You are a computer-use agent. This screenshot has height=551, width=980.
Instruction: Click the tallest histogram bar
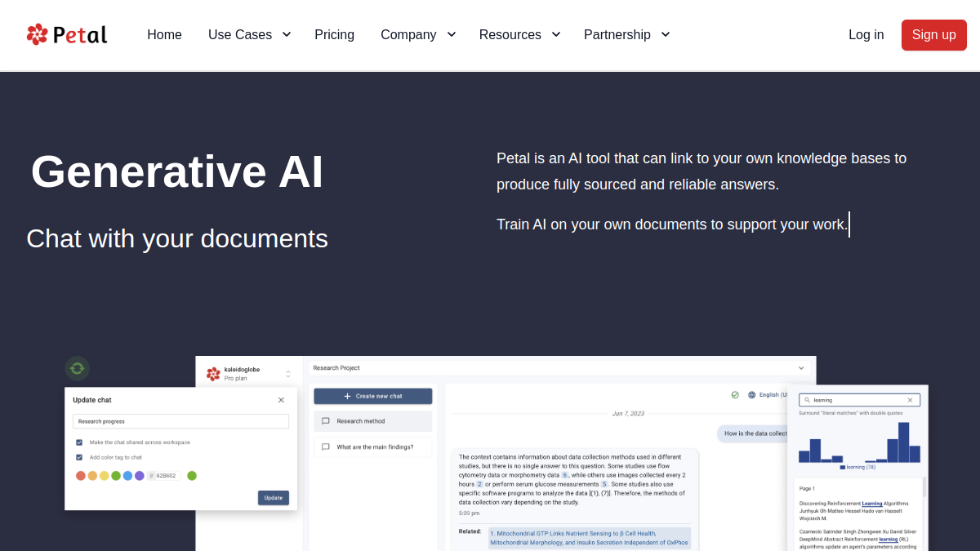coord(903,442)
